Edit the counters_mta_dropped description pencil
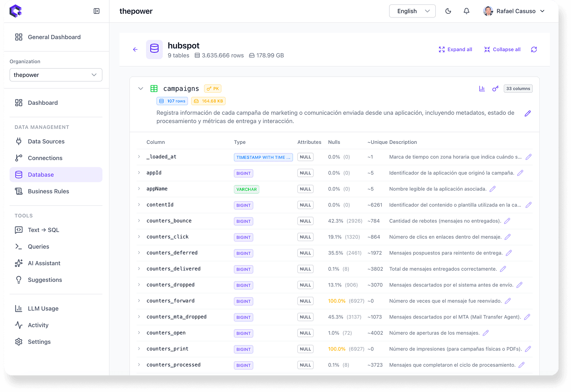Viewport: 571px width, 392px height. coord(527,317)
